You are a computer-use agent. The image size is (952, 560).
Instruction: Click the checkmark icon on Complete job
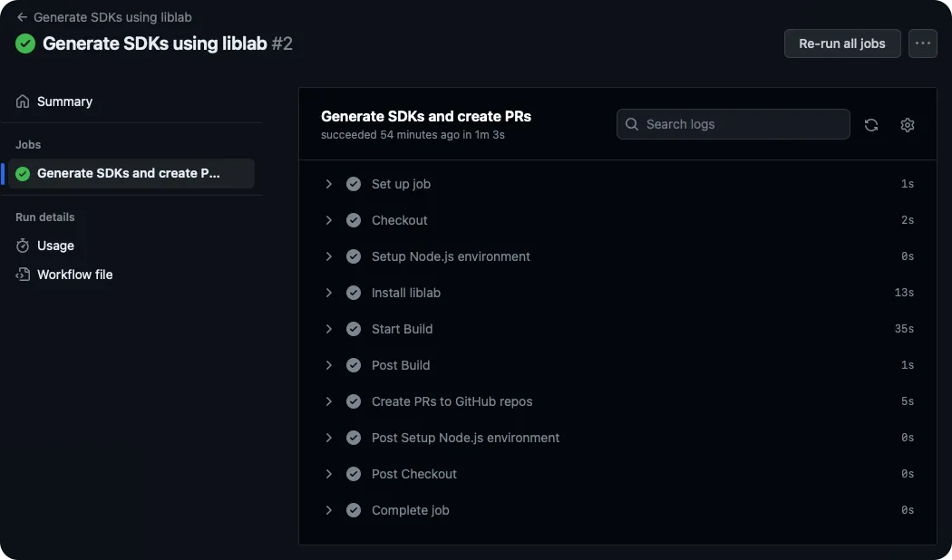[x=353, y=509]
